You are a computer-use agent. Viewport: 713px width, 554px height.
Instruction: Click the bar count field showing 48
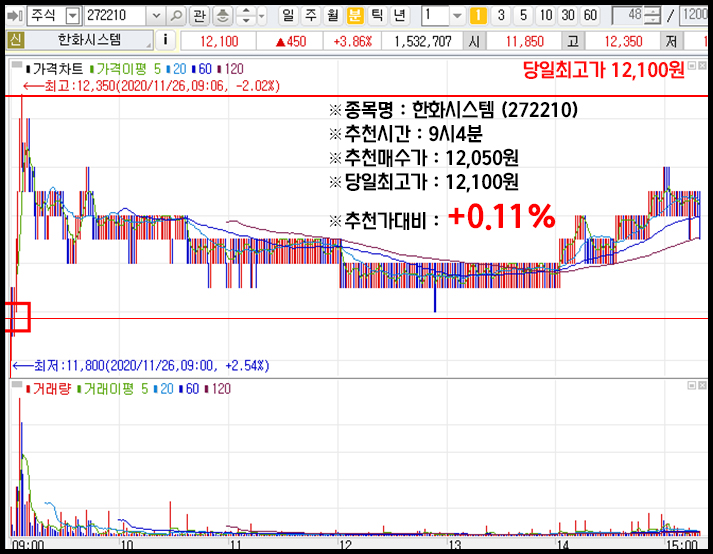(x=628, y=16)
